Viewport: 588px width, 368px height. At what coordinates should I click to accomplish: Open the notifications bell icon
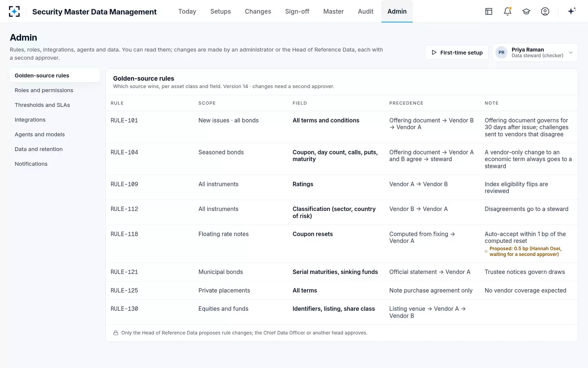tap(508, 11)
